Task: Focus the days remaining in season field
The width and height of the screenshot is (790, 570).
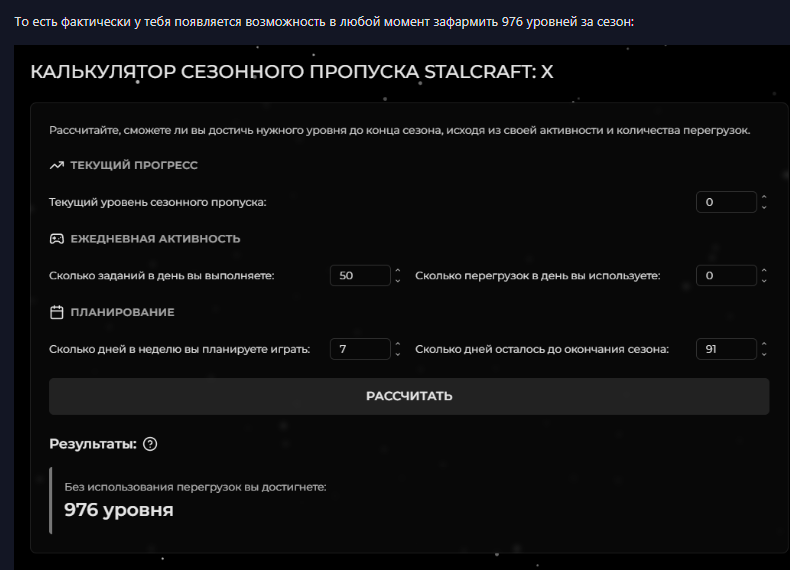Action: (x=726, y=349)
